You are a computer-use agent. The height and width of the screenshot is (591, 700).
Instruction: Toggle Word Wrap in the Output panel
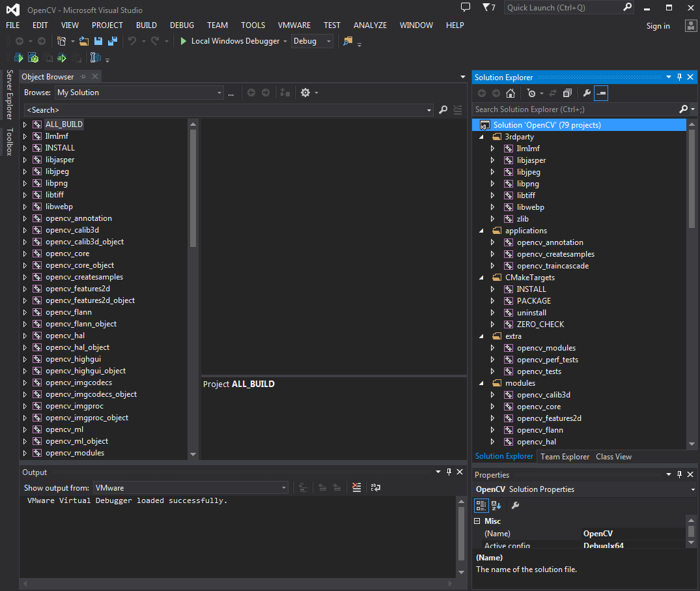coord(376,487)
